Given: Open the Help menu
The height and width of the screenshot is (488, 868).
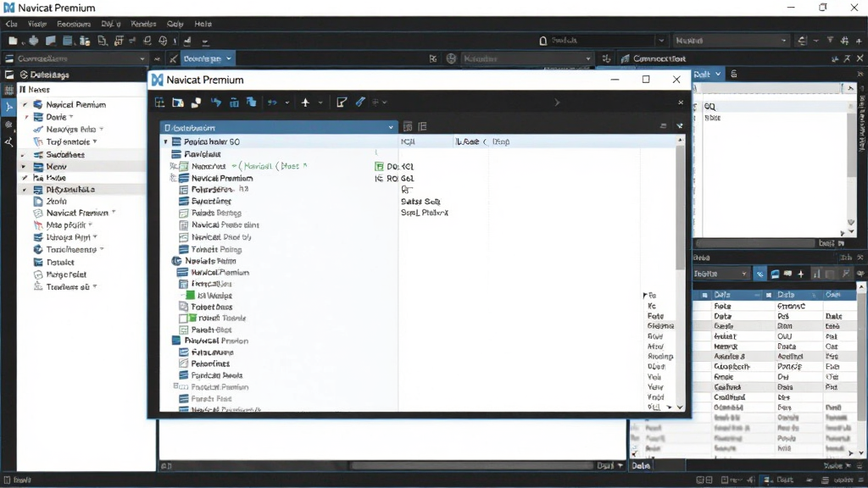Looking at the screenshot, I should (203, 24).
